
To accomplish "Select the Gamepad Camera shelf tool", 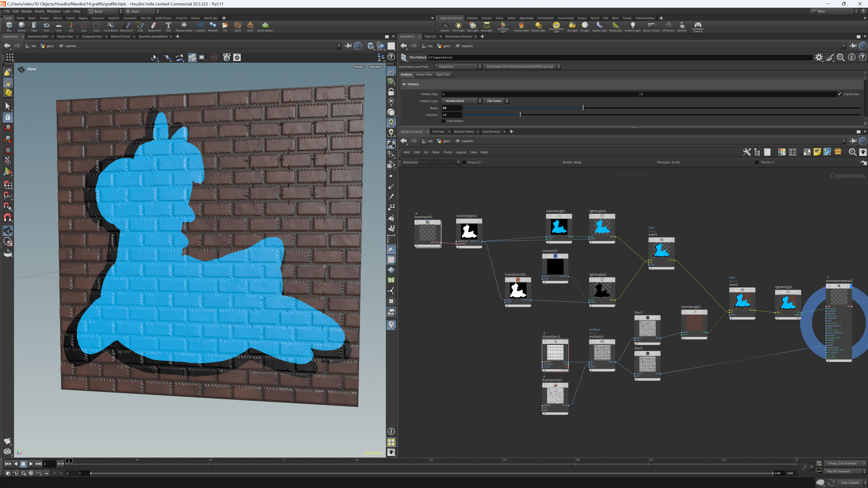I will pyautogui.click(x=698, y=27).
